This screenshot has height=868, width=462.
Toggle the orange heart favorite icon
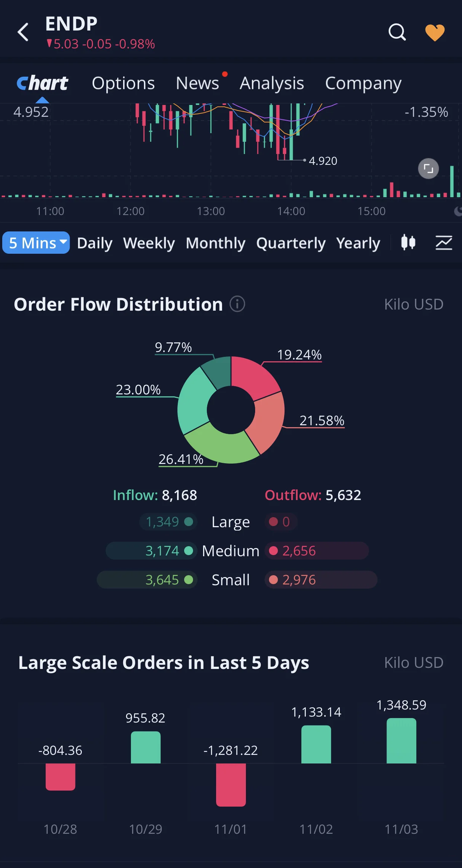[435, 32]
